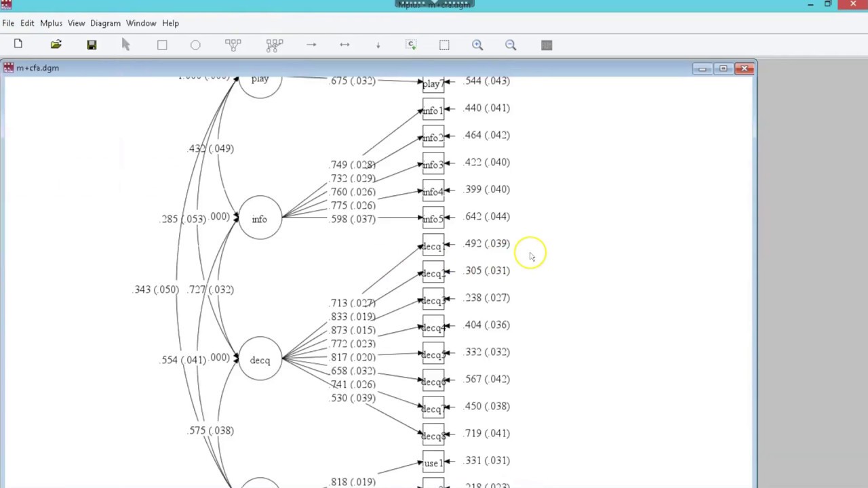Open the Mplus menu

[x=51, y=23]
